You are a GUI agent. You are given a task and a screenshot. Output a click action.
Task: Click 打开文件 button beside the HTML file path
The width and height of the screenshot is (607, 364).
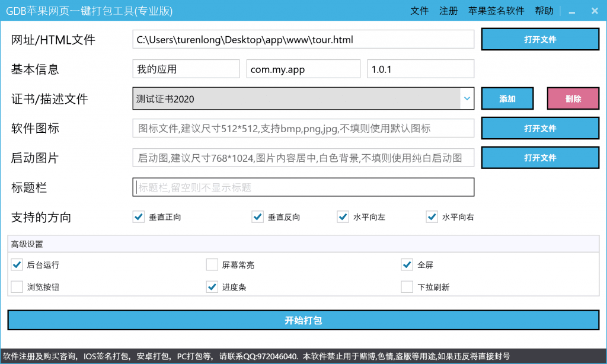540,40
